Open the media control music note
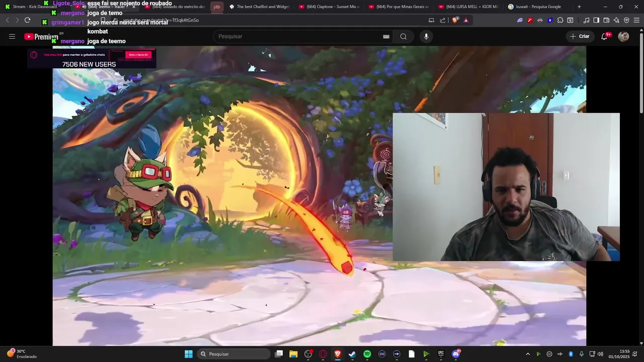 (x=586, y=20)
